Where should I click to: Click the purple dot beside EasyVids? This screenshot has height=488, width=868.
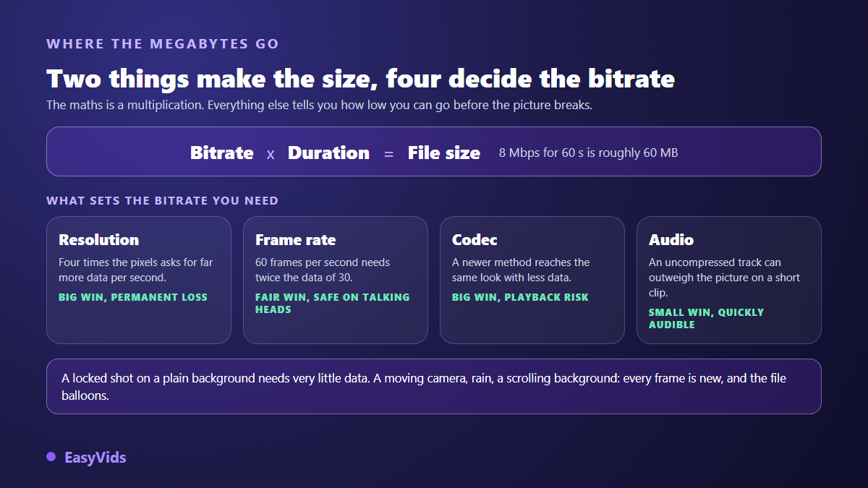tap(51, 457)
